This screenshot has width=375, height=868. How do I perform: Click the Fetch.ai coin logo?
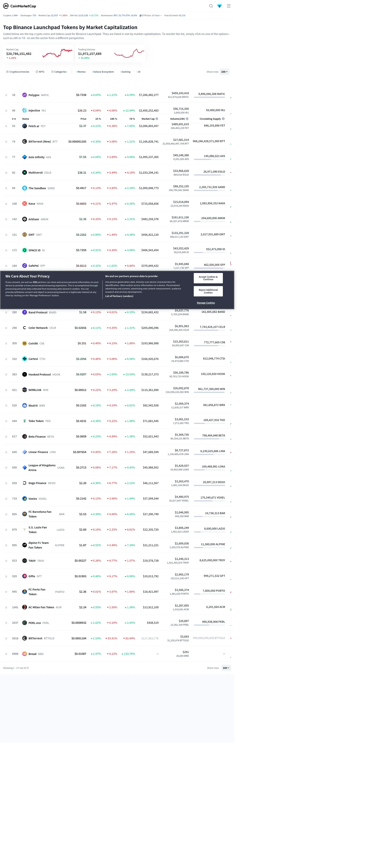point(25,126)
